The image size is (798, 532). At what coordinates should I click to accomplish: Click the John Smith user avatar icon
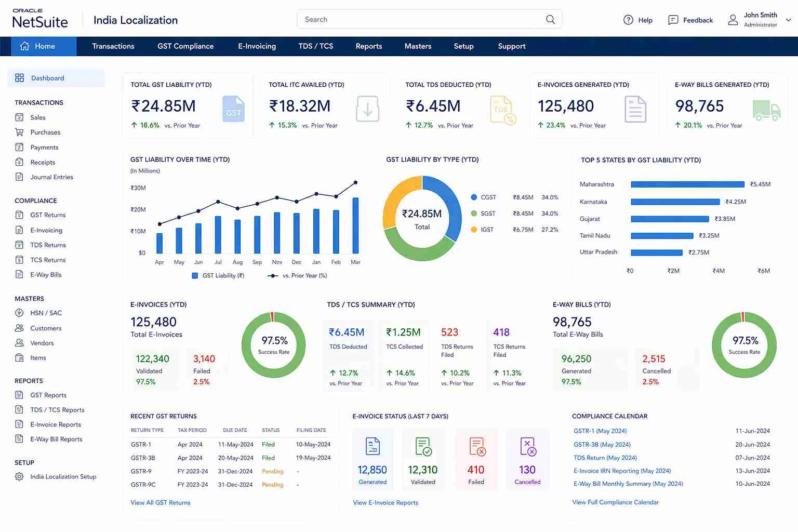(x=733, y=20)
